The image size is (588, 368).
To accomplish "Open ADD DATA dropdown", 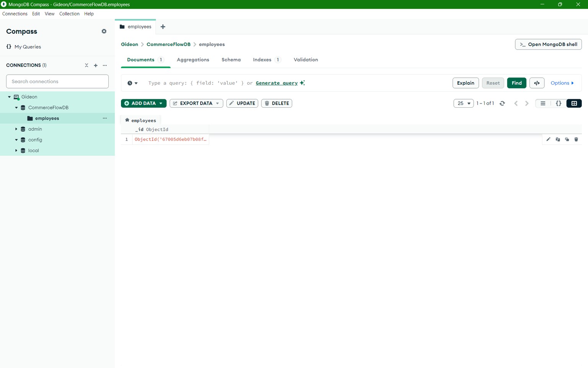I will pos(144,103).
